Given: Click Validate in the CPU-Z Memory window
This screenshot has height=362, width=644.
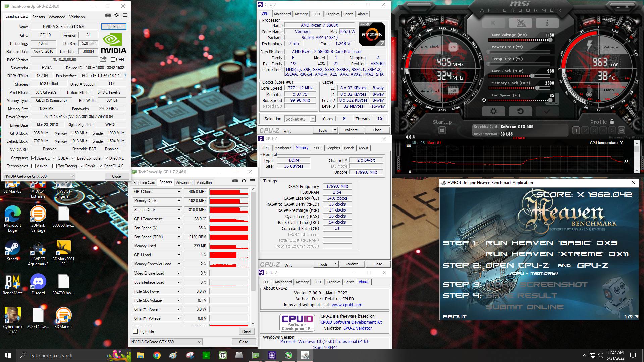Looking at the screenshot, I should (352, 264).
